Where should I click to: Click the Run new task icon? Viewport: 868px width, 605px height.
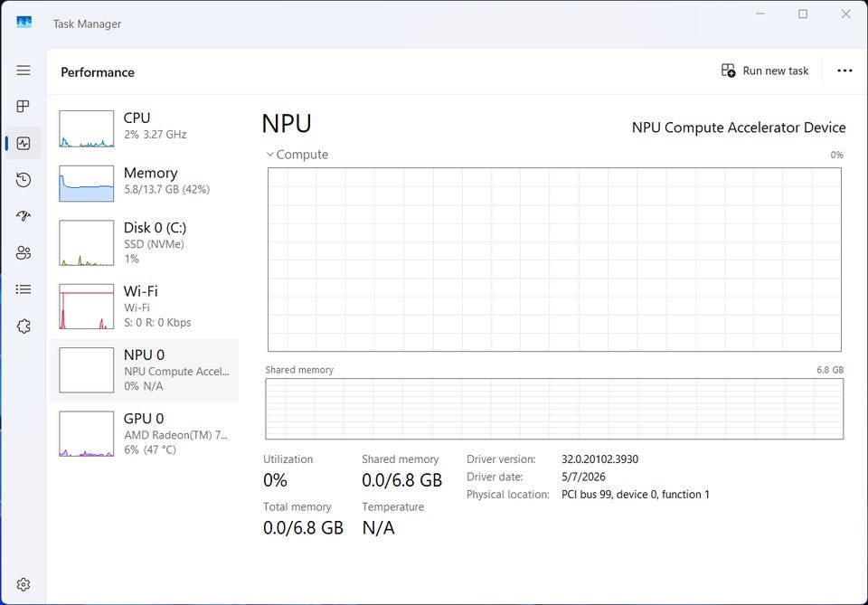[728, 71]
